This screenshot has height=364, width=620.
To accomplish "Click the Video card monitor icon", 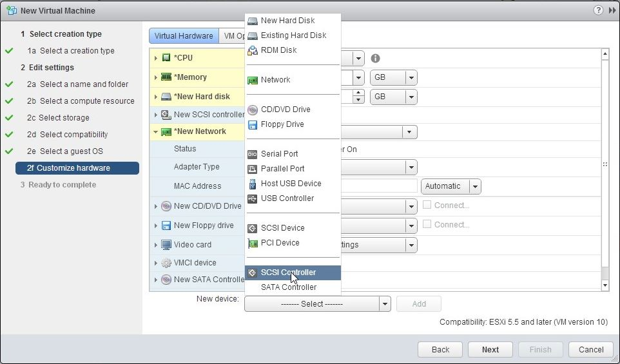I will 166,245.
